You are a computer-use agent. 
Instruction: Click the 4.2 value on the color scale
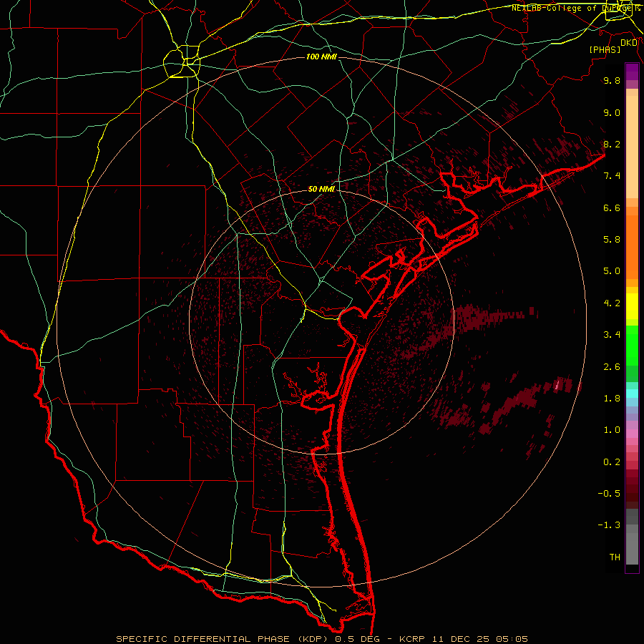pyautogui.click(x=612, y=303)
